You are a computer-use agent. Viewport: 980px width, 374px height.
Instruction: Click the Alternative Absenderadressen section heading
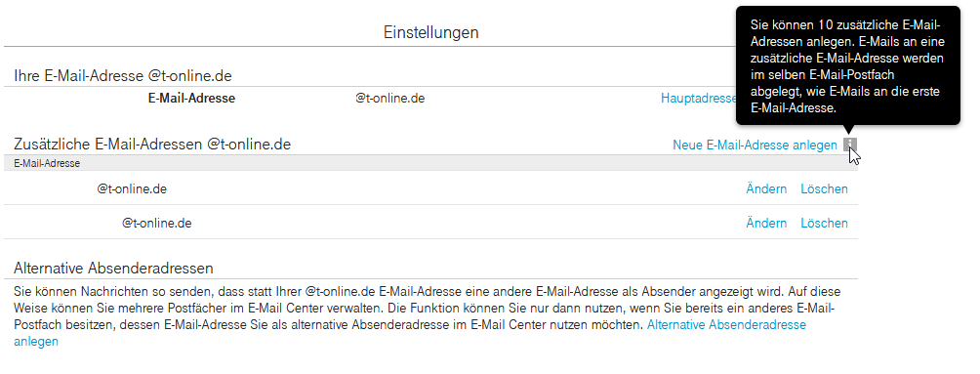click(114, 269)
